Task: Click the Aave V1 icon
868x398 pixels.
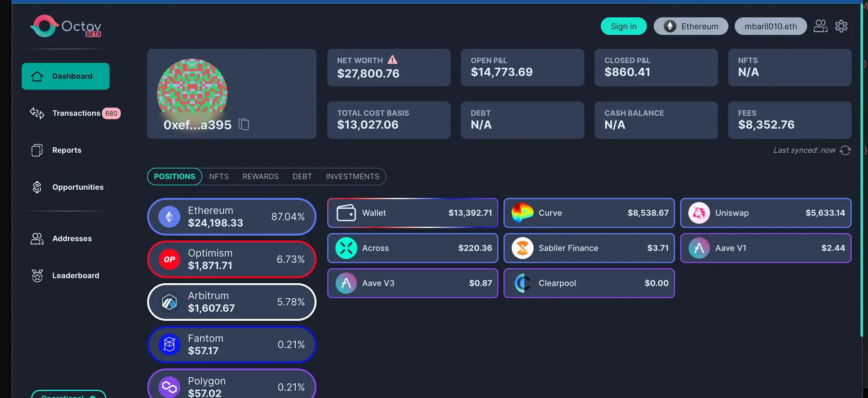Action: point(699,248)
